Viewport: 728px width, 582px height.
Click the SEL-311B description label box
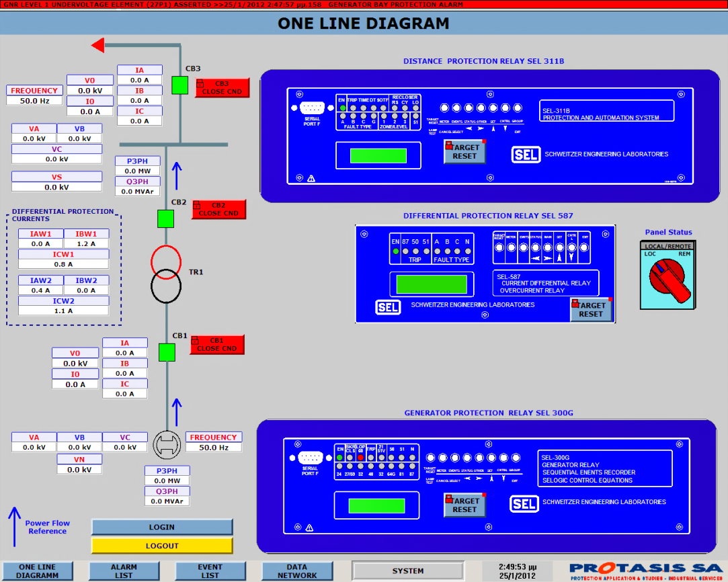click(x=606, y=111)
